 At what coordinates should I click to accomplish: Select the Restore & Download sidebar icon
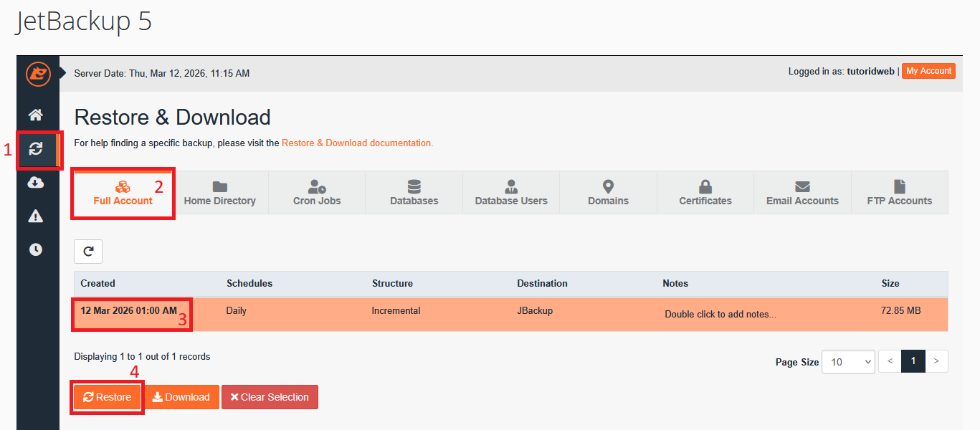coord(37,149)
